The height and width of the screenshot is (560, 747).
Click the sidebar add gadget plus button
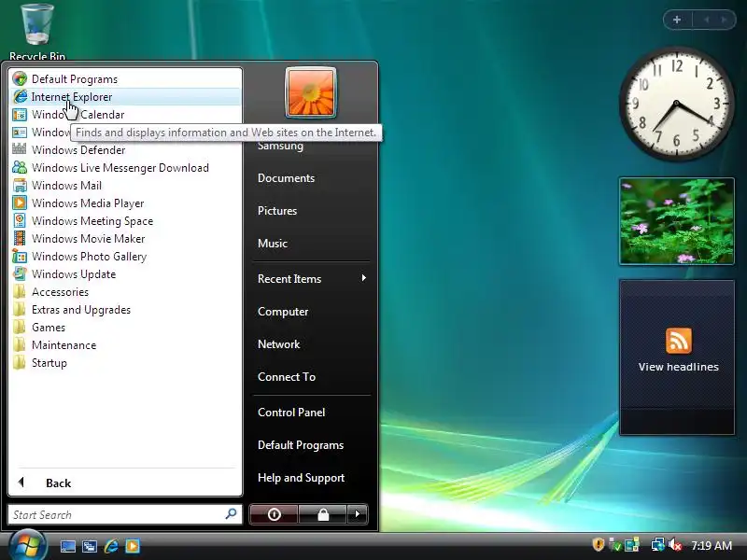tap(677, 20)
